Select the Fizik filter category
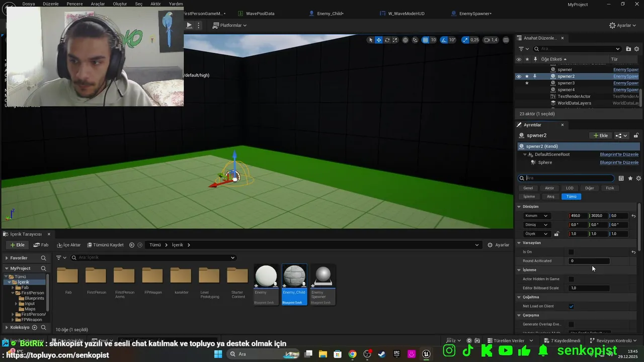 coord(610,188)
